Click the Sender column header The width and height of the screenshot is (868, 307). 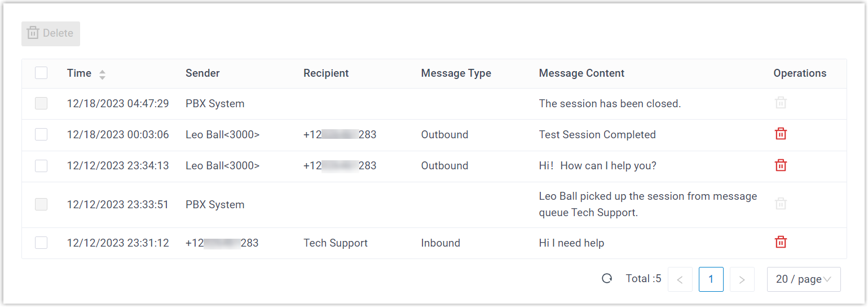tap(202, 73)
